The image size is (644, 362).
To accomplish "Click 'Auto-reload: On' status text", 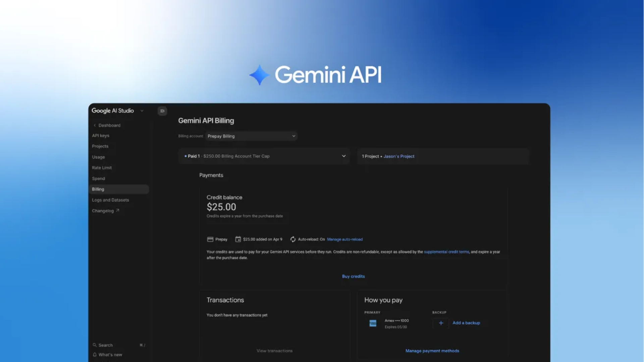I will pyautogui.click(x=311, y=239).
